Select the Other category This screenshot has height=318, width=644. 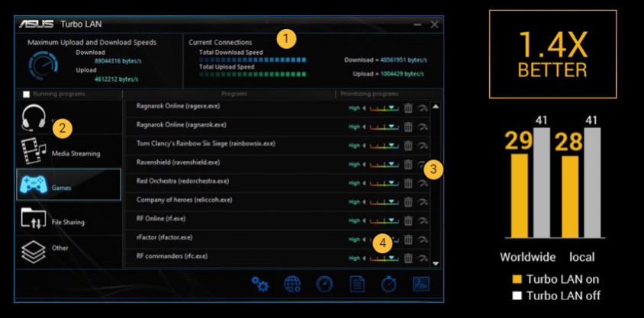click(69, 252)
